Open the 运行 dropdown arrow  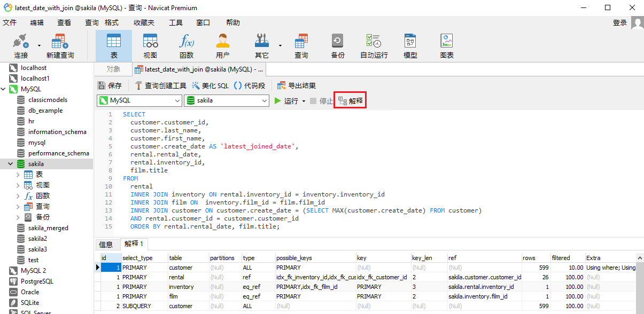304,101
